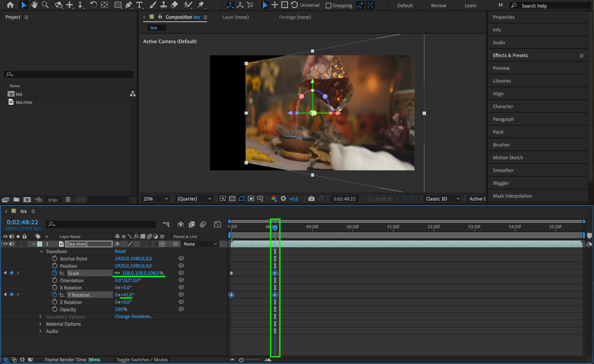Click the timeline zoom slider handle
Image resolution: width=594 pixels, height=364 pixels.
(x=241, y=360)
